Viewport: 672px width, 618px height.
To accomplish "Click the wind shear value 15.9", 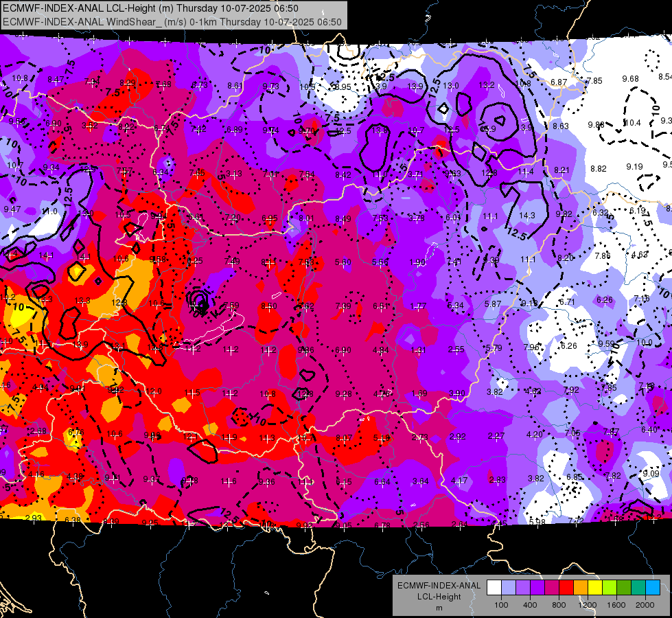I will coord(488,128).
